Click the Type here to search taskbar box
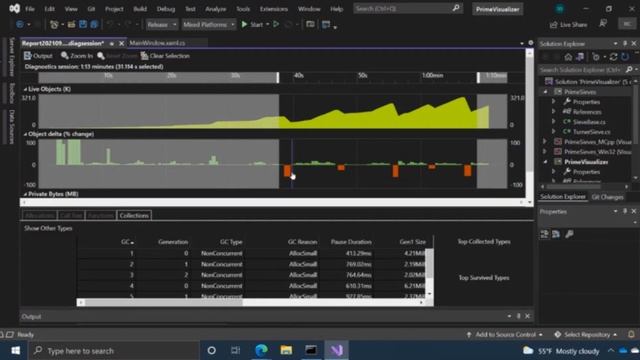This screenshot has width=640, height=360. click(114, 351)
